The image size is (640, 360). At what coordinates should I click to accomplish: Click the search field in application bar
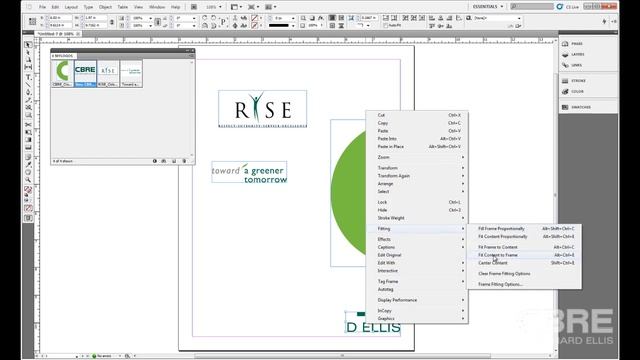(532, 7)
